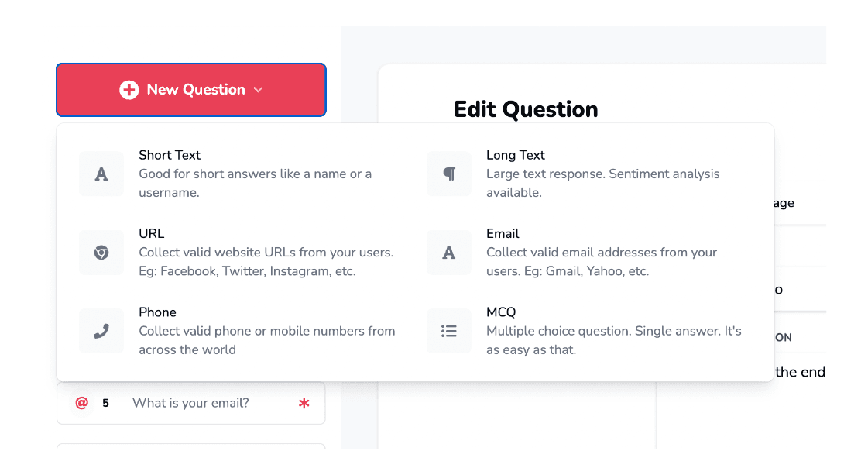Open the 'What is your email?' question
This screenshot has width=868, height=475.
[191, 403]
